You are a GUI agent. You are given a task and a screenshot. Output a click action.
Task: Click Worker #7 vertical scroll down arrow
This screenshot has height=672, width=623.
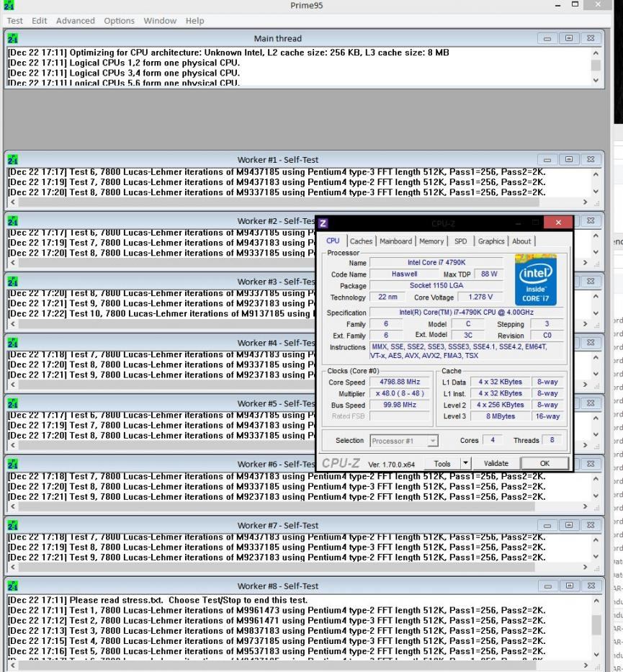coord(596,556)
